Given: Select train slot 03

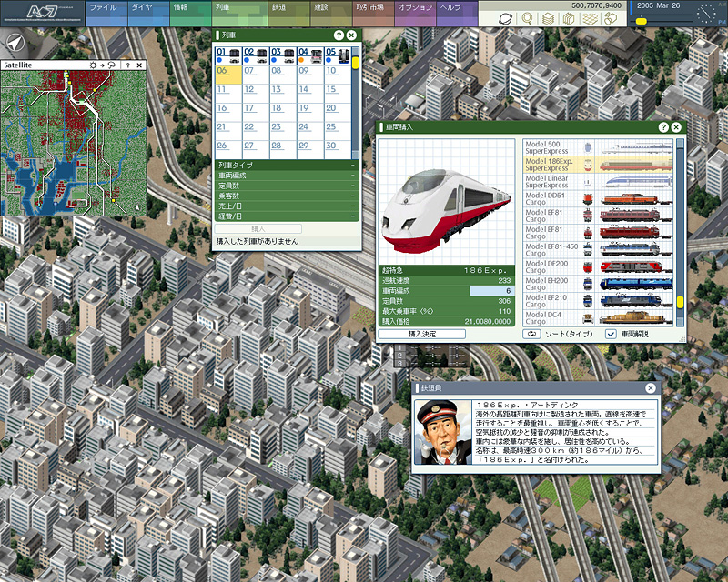Looking at the screenshot, I should pos(283,55).
